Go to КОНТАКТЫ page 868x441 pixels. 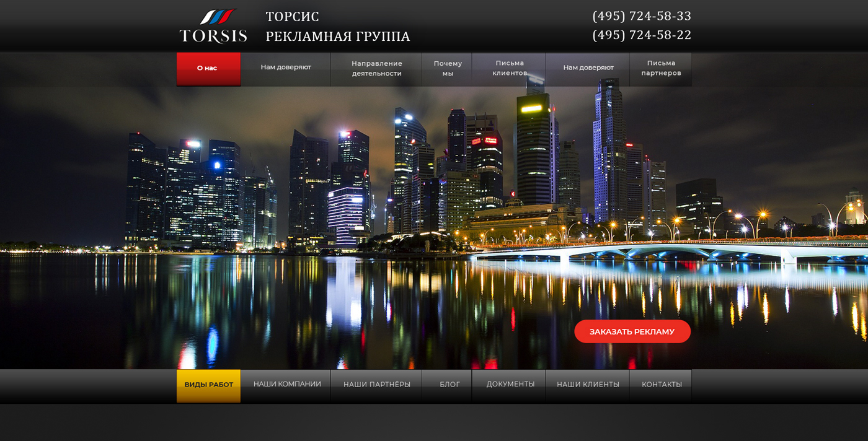point(661,385)
